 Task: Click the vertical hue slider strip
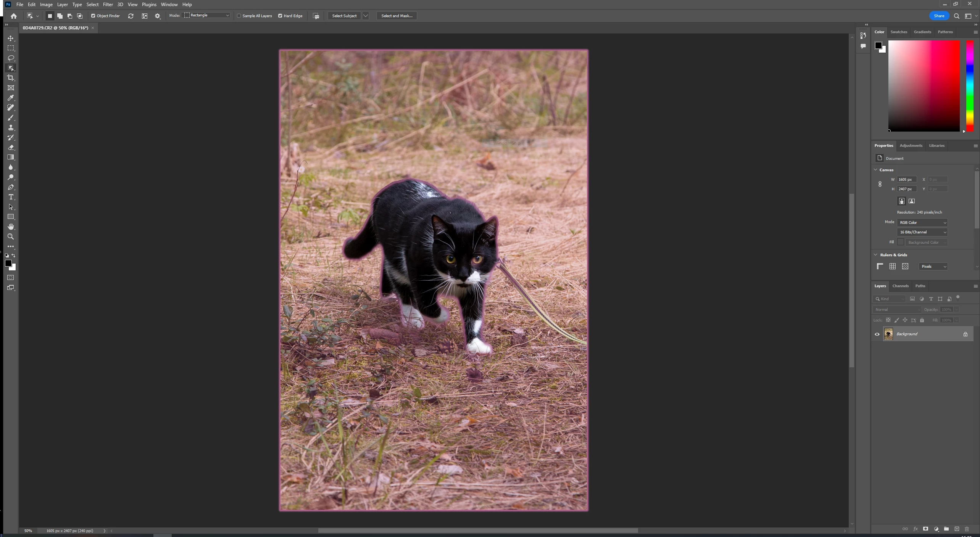970,86
